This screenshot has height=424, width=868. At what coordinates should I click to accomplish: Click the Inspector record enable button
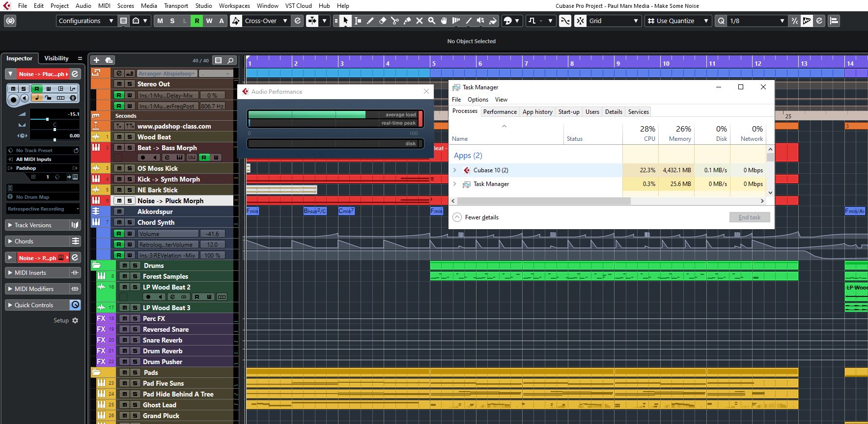click(x=14, y=100)
